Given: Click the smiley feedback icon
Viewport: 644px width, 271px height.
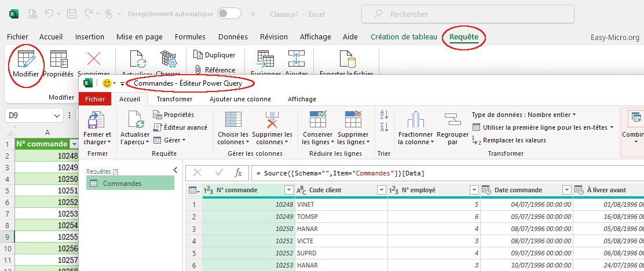Looking at the screenshot, I should tap(107, 83).
